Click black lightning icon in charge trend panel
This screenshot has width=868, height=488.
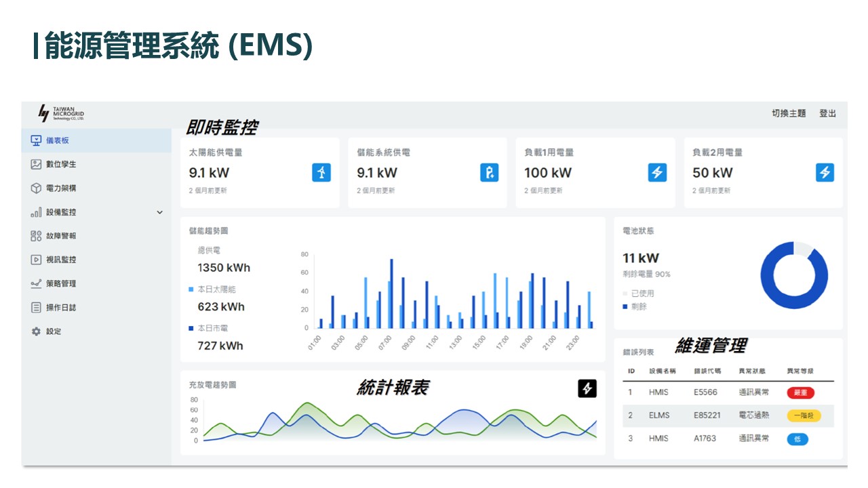click(x=587, y=388)
